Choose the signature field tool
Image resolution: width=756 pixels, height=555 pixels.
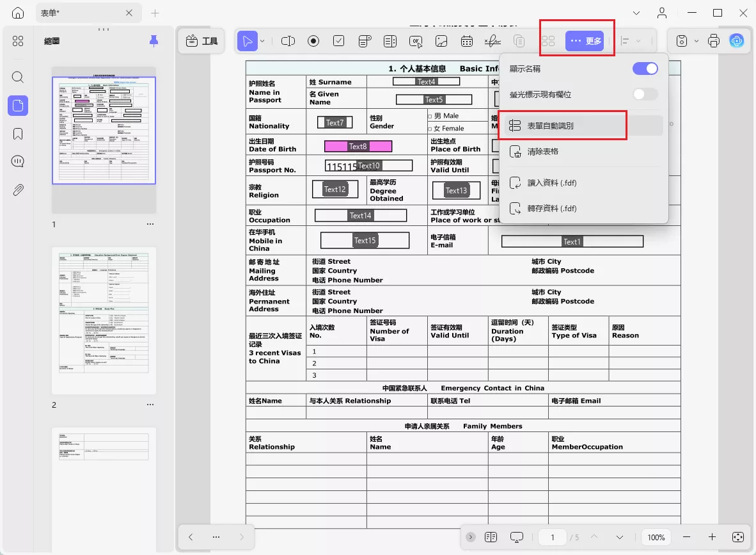pyautogui.click(x=492, y=41)
